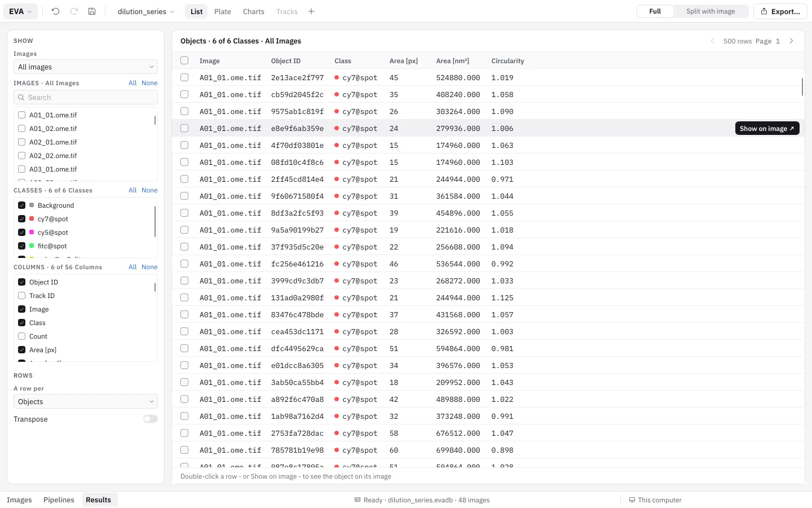Focus the images Search field
Image resolution: width=812 pixels, height=508 pixels.
(x=86, y=98)
